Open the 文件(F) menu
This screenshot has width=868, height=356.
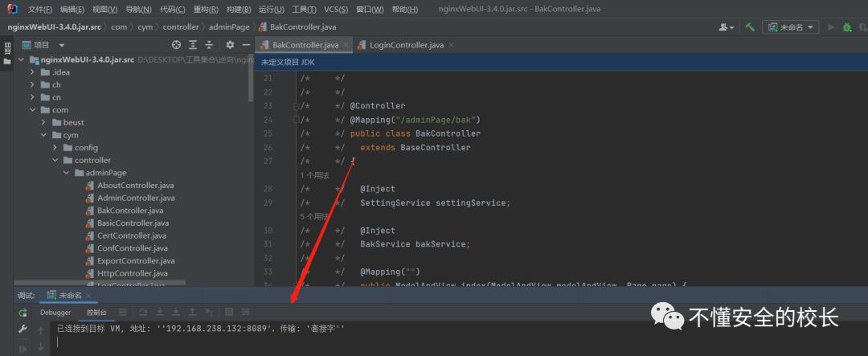[x=40, y=10]
